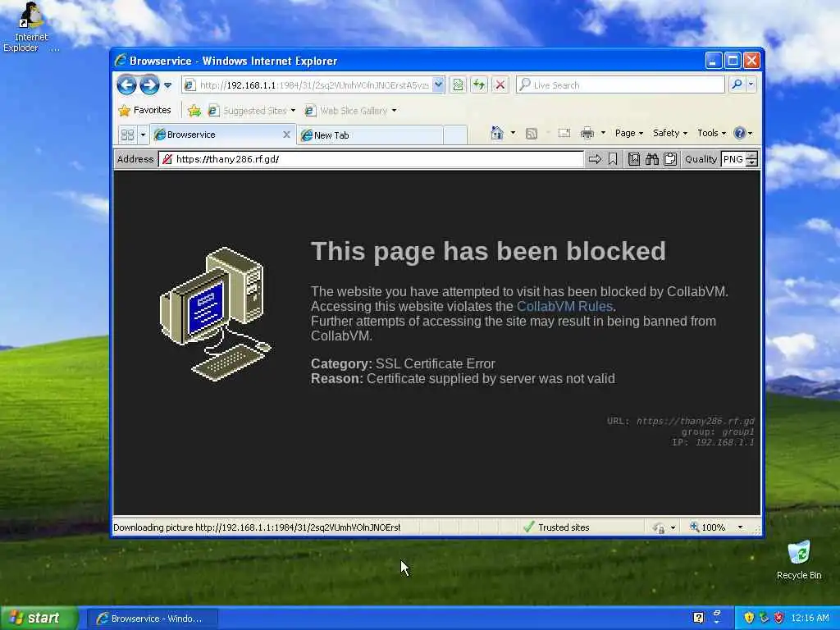Click the Browservice address field with thany286.rf.gd
Screen dimensions: 840x630
coord(371,159)
